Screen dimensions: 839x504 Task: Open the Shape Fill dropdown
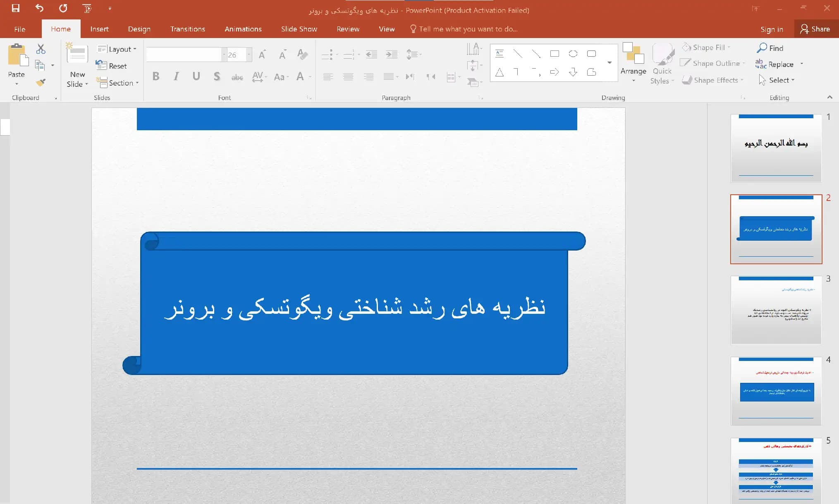click(x=706, y=48)
